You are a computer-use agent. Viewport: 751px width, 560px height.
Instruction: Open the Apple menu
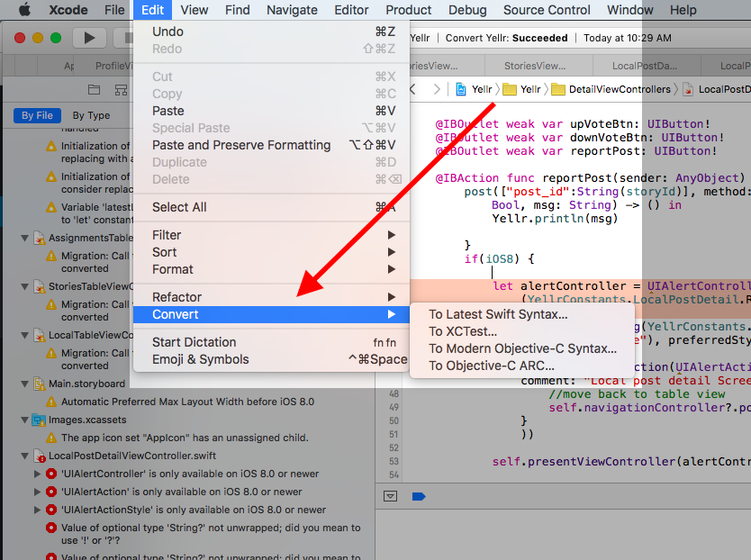(24, 10)
